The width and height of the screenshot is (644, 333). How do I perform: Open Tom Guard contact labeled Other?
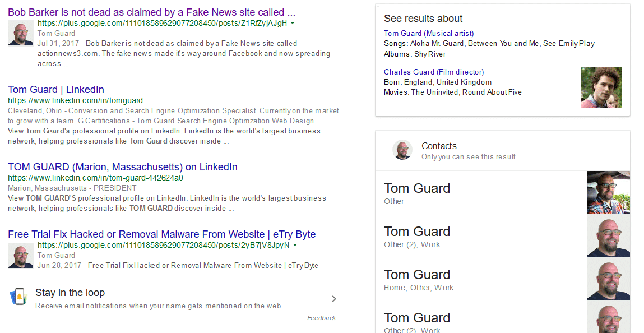[503, 193]
